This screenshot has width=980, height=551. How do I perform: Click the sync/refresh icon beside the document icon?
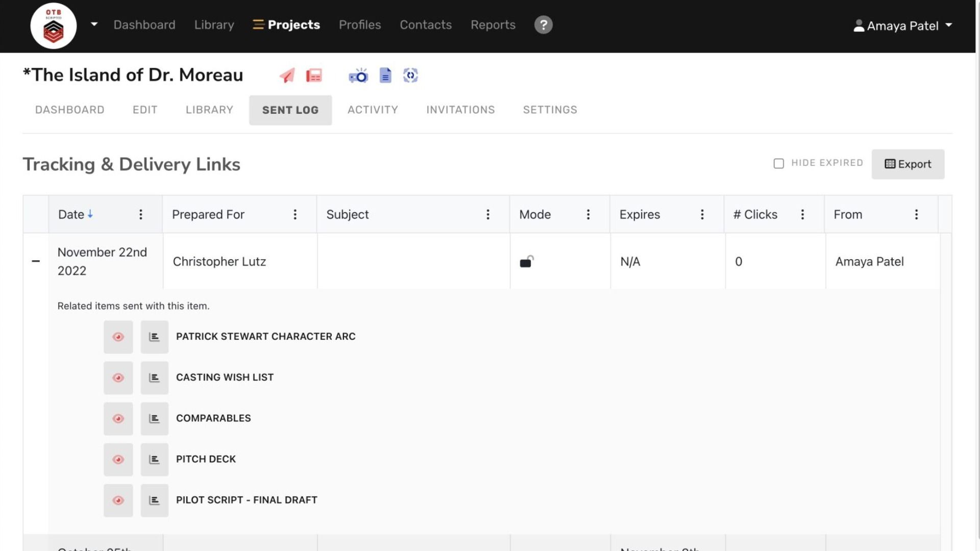411,75
